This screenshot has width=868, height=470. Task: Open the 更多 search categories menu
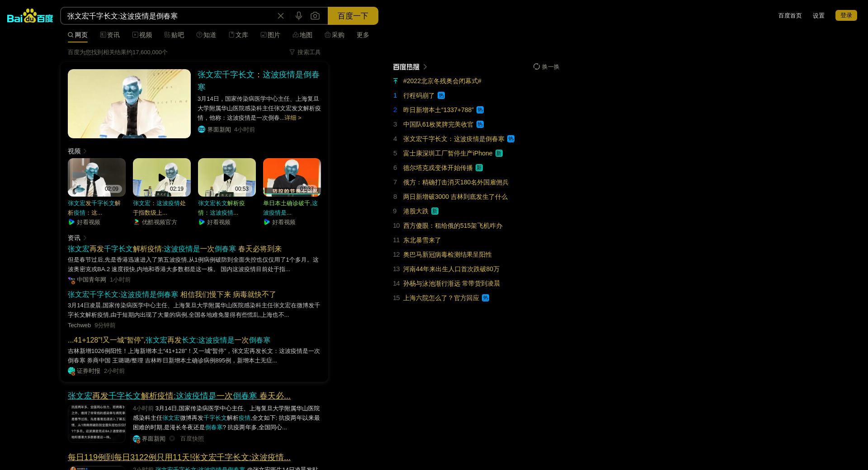tap(363, 35)
